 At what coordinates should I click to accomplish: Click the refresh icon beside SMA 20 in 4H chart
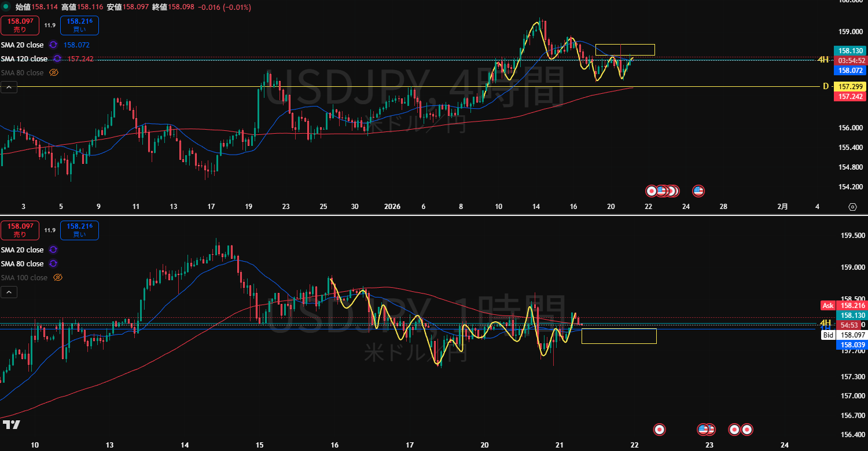point(53,45)
